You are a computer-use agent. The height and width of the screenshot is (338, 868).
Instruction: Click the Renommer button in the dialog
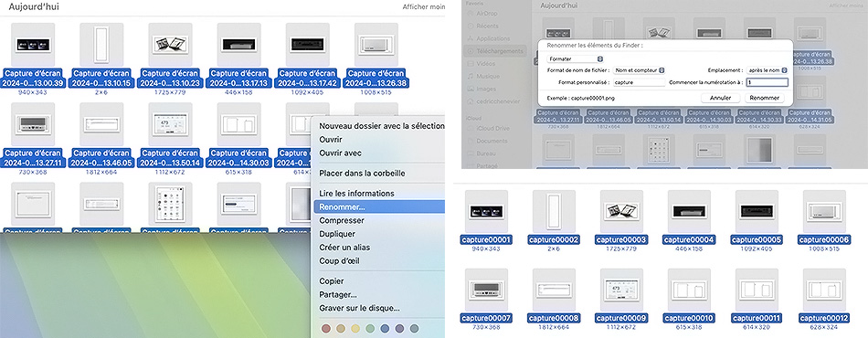[764, 98]
